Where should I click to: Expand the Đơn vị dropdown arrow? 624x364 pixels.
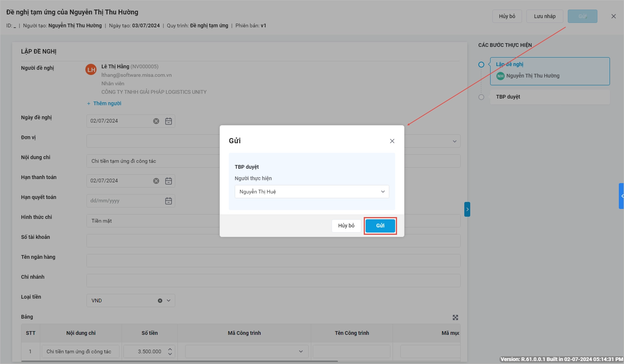coord(455,141)
